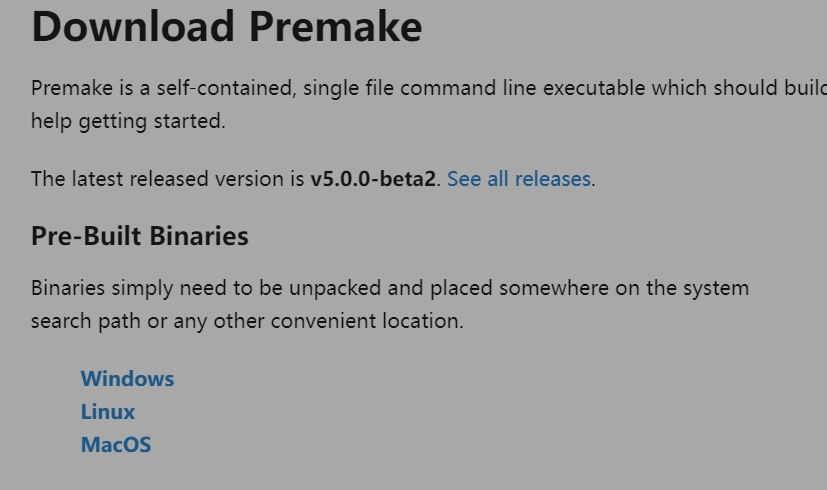This screenshot has height=490, width=827.
Task: Download the Windows binary
Action: [x=127, y=379]
